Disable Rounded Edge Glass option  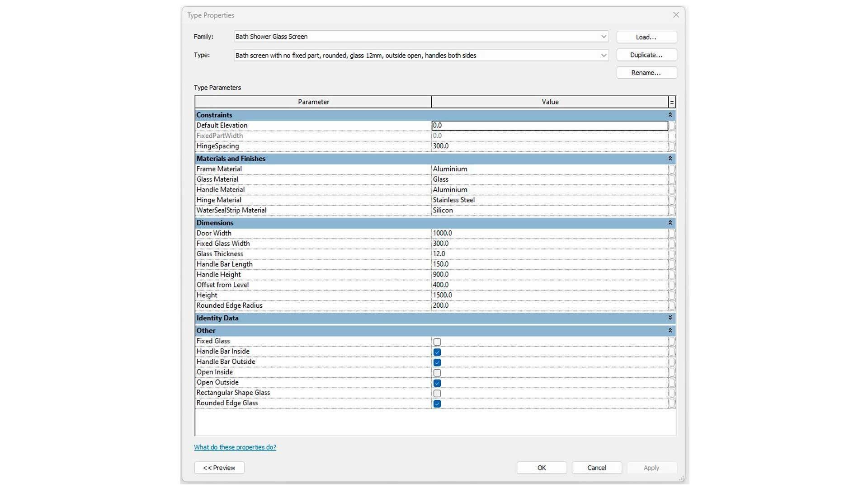pyautogui.click(x=437, y=404)
